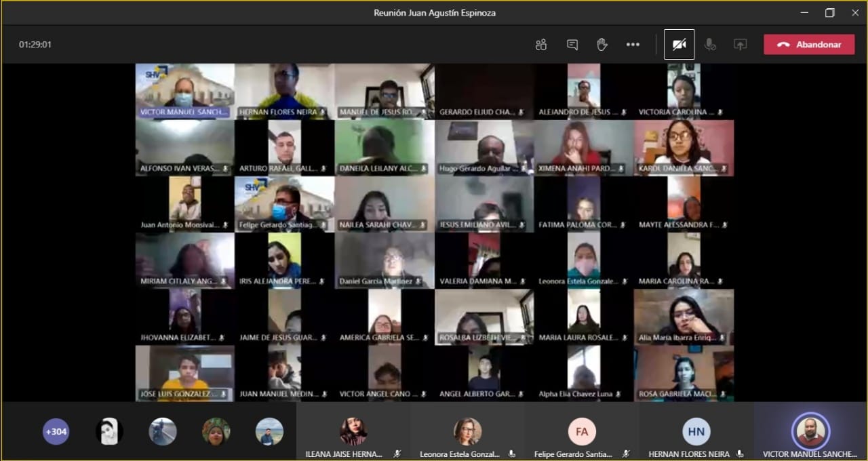
Task: Select Daniel Garcia Martinez video feed
Action: point(384,259)
